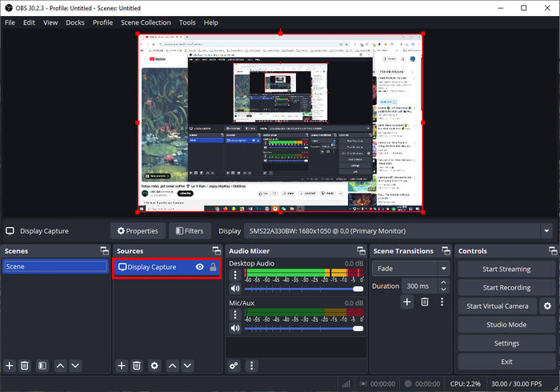Open the Profile menu
Image resolution: width=560 pixels, height=392 pixels.
pos(102,22)
